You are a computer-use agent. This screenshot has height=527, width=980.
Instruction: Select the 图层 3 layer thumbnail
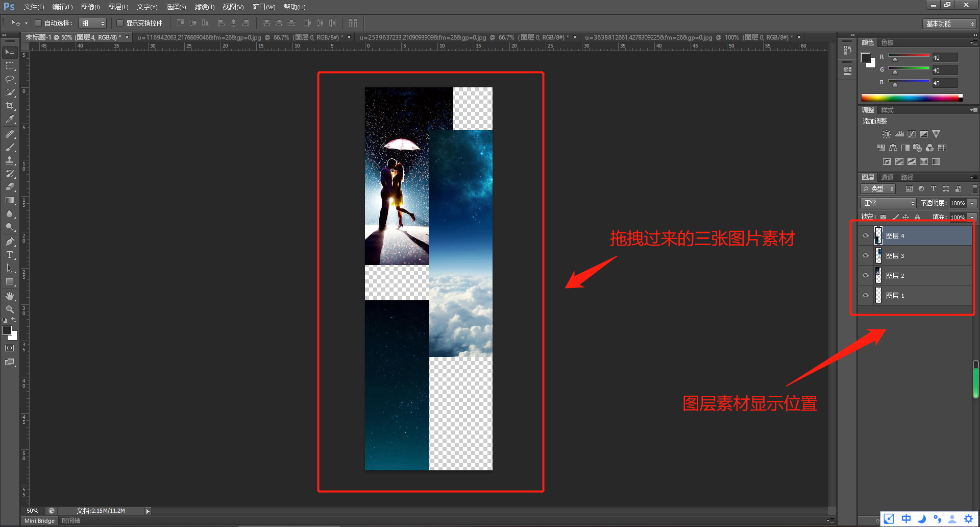click(x=878, y=255)
